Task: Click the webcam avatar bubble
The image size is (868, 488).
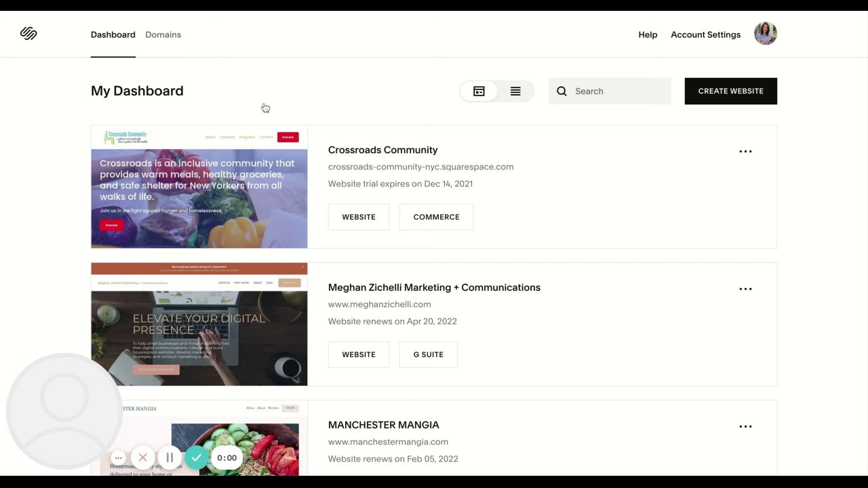Action: coord(64,411)
